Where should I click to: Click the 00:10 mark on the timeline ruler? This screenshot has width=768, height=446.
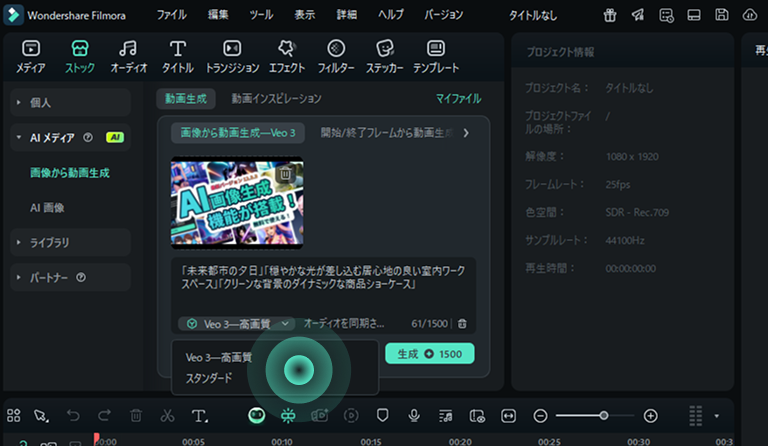282,441
